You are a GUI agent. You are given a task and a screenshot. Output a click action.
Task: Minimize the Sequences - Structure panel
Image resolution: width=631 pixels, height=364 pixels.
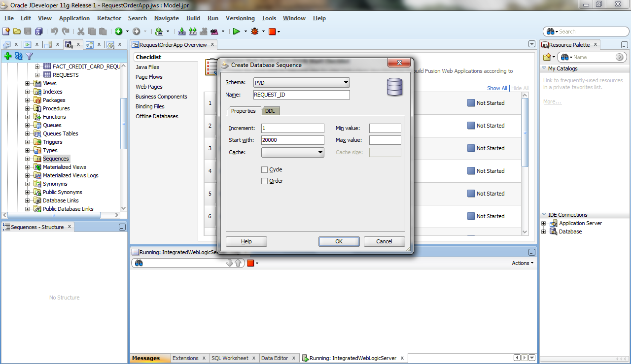[122, 227]
